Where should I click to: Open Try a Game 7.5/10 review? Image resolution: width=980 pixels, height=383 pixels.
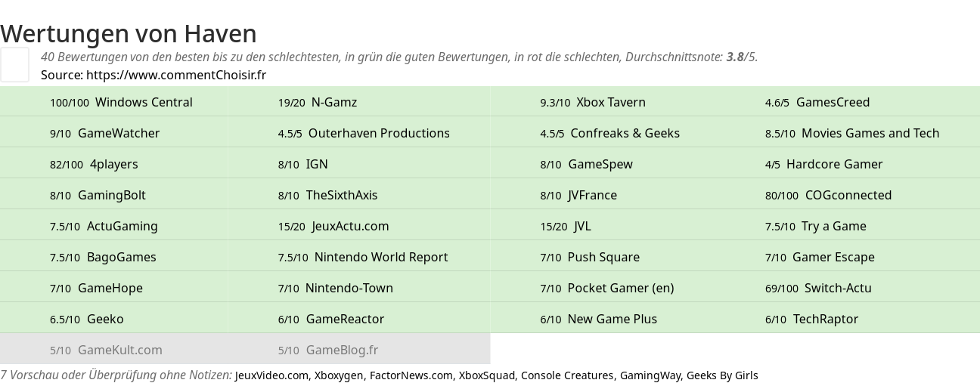[x=816, y=226]
